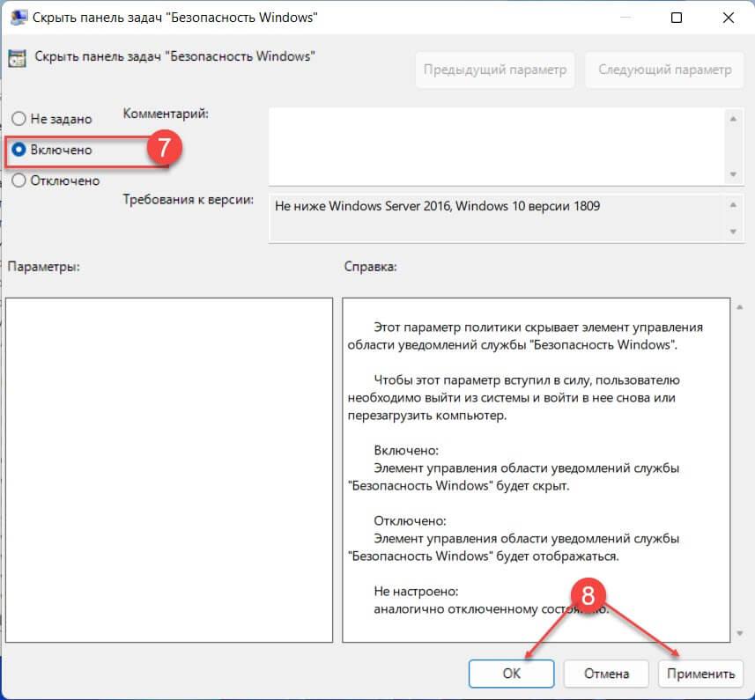
Task: Maximize the dialog window
Action: pyautogui.click(x=676, y=18)
